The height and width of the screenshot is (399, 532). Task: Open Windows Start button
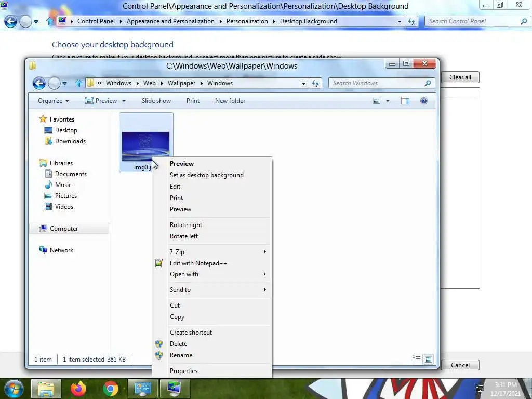[14, 389]
